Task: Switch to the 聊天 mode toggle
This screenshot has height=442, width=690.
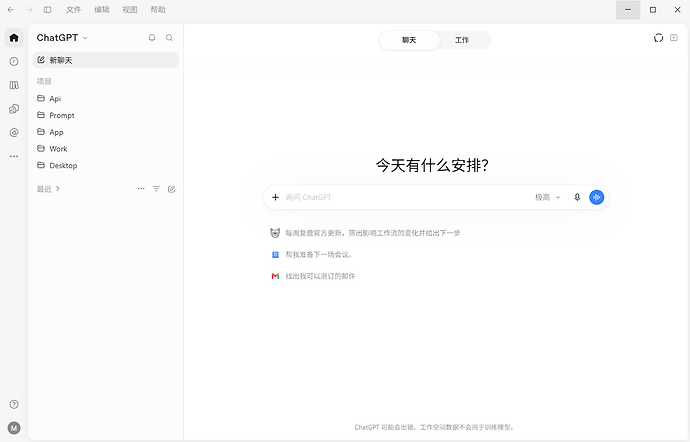Action: [x=409, y=40]
